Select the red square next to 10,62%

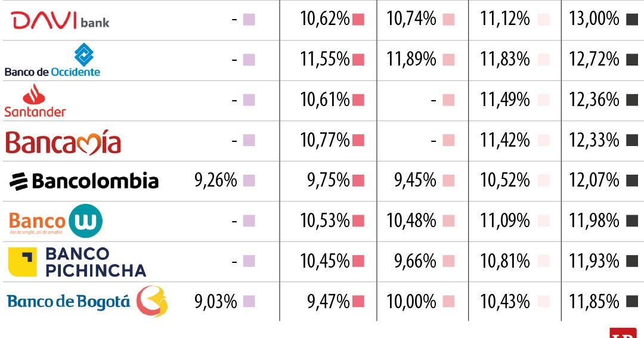pos(358,19)
